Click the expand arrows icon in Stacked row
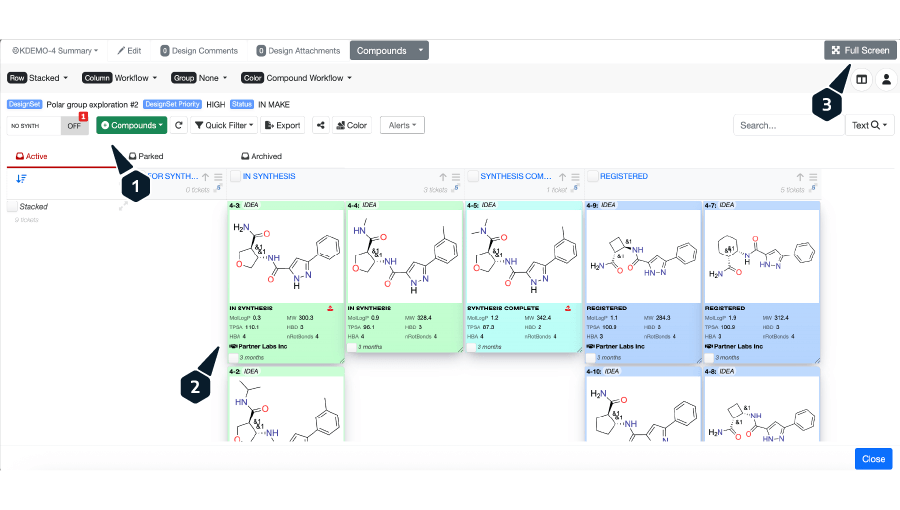The height and width of the screenshot is (510, 900). [x=123, y=206]
